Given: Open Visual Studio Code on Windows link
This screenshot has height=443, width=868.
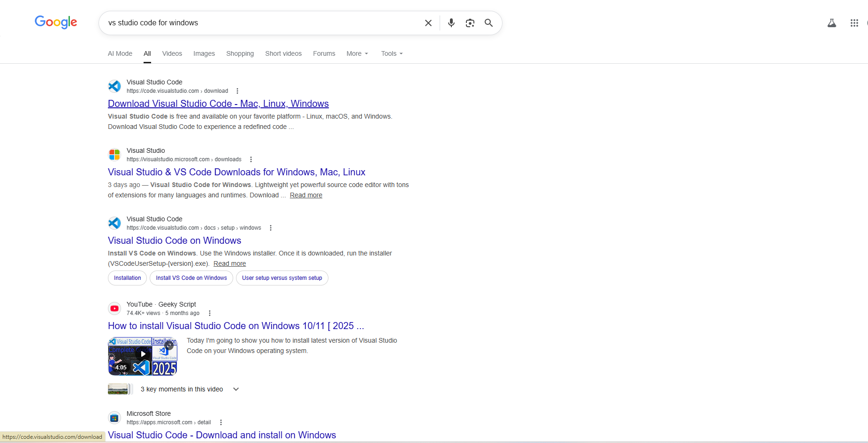Looking at the screenshot, I should click(x=175, y=240).
